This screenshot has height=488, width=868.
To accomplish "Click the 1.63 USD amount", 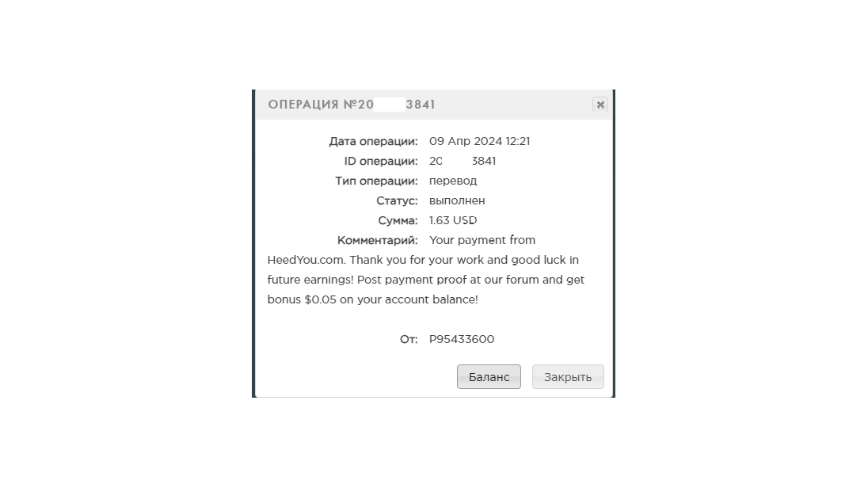I will point(453,220).
